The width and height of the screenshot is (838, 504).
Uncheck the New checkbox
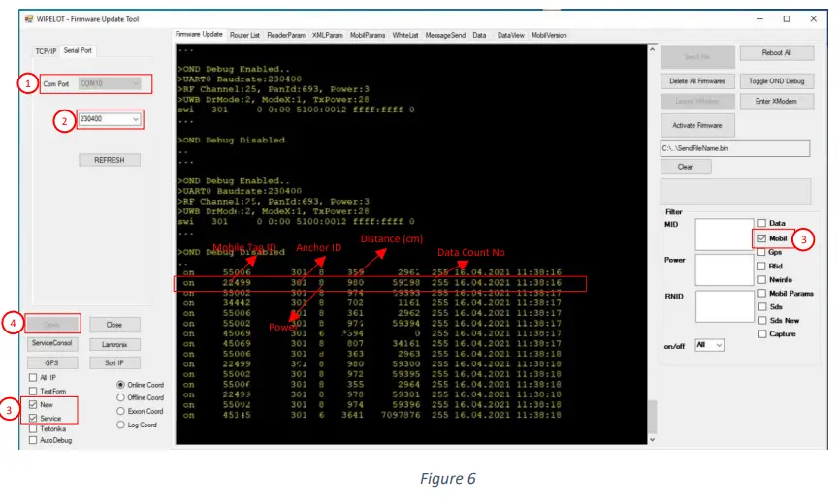[33, 405]
